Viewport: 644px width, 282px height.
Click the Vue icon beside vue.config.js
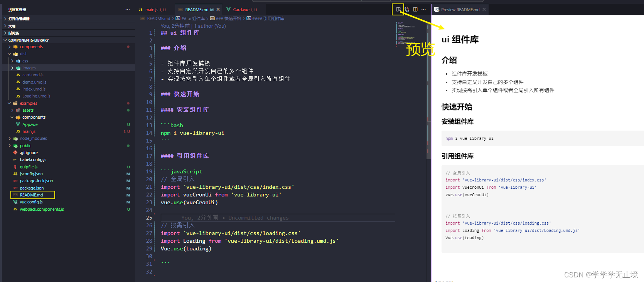(x=15, y=202)
